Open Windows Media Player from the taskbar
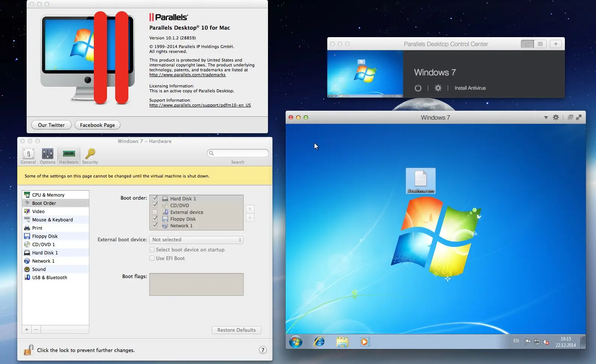Screen dimensions: 596x364 tap(364, 342)
